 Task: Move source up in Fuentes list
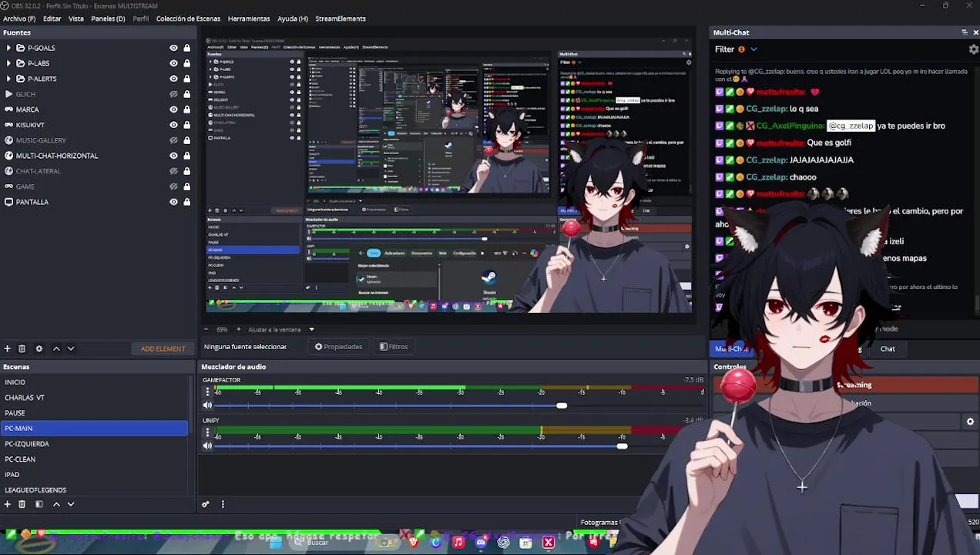click(x=56, y=348)
